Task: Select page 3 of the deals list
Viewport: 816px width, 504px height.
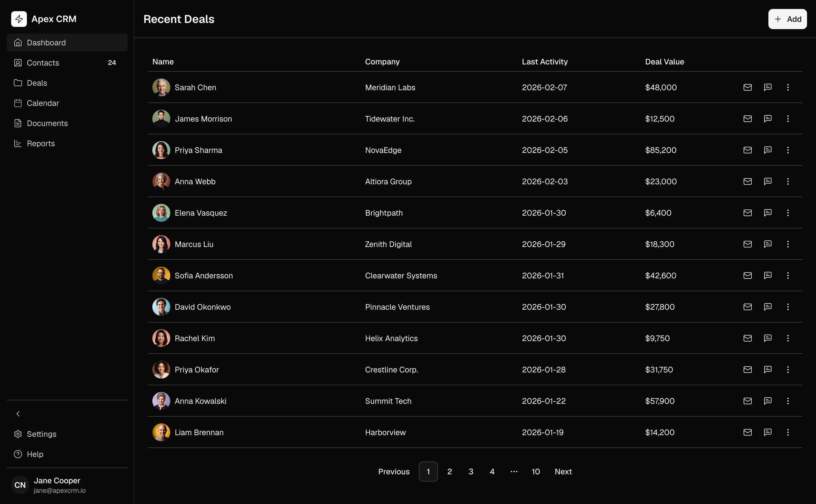Action: point(471,471)
